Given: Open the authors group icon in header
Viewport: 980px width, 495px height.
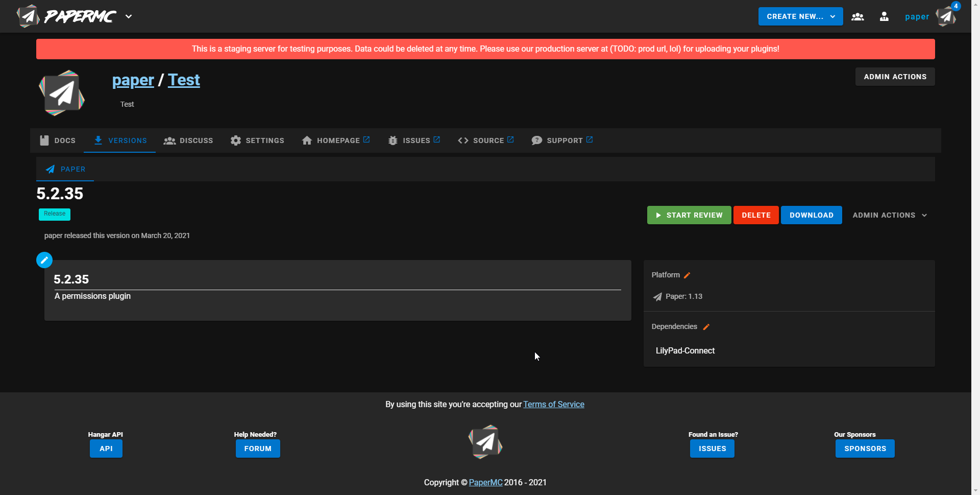Looking at the screenshot, I should coord(857,16).
